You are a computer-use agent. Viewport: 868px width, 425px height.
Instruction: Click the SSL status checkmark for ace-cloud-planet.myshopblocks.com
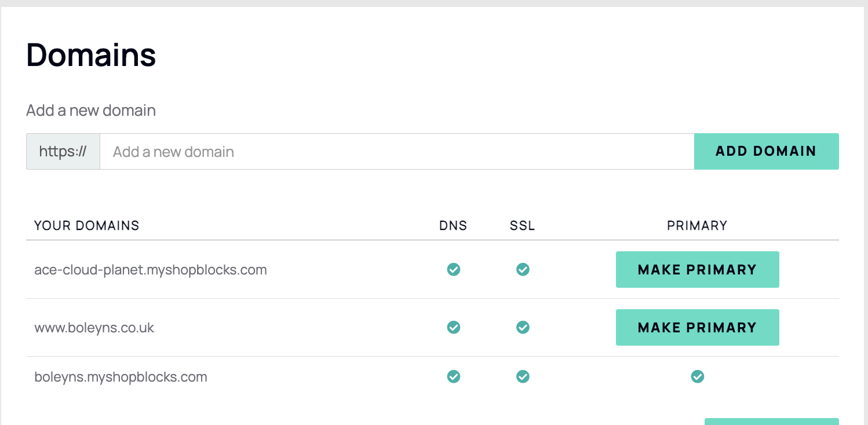tap(523, 269)
